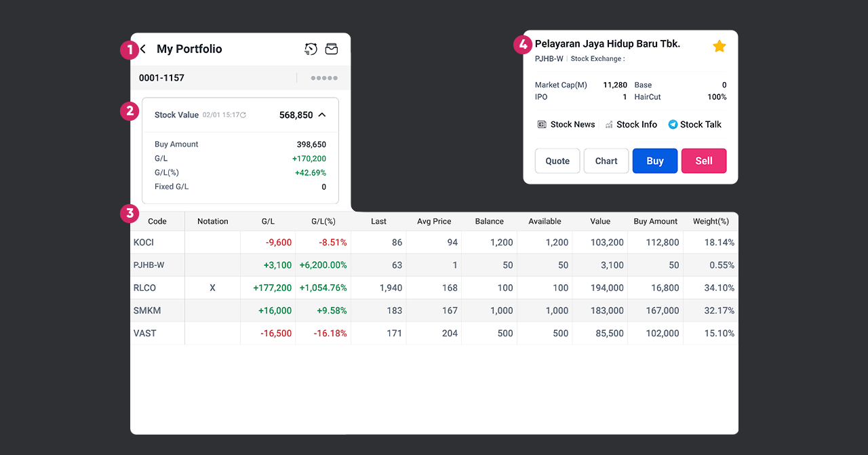The image size is (868, 455).
Task: Reveal the hidden account password dots
Action: pyautogui.click(x=324, y=78)
